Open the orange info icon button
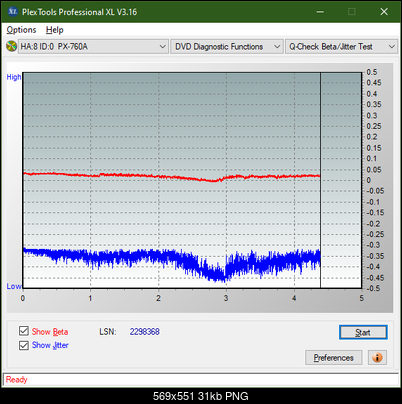This screenshot has height=404, width=402. pos(377,358)
